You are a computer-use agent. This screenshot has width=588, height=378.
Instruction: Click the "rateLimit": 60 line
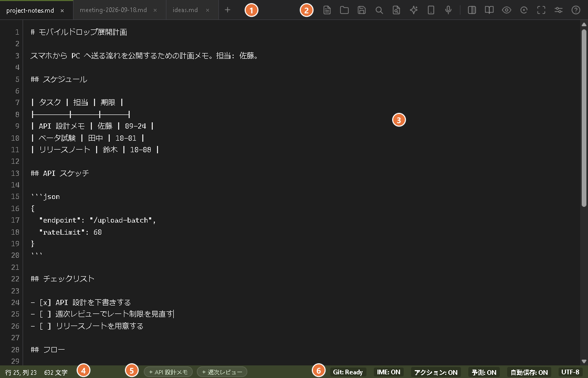coord(70,232)
